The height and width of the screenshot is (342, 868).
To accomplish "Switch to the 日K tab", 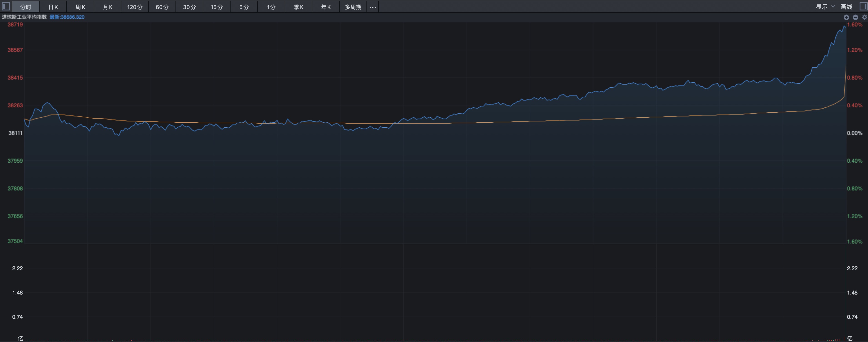I will [x=53, y=7].
